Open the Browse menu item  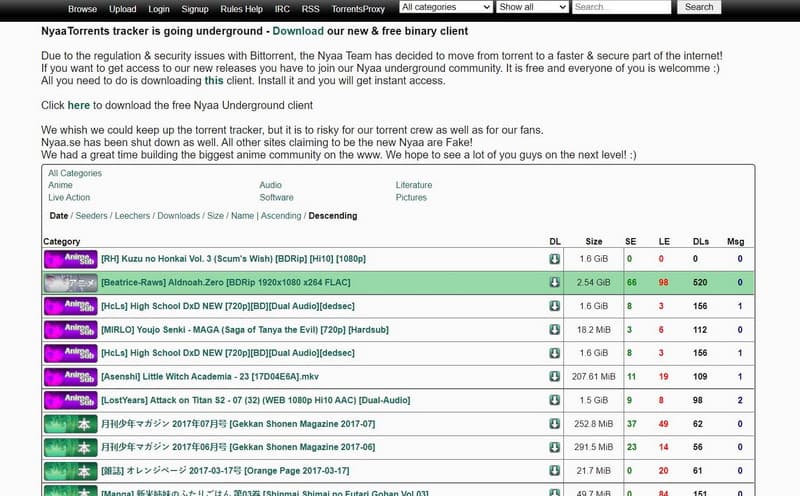82,8
